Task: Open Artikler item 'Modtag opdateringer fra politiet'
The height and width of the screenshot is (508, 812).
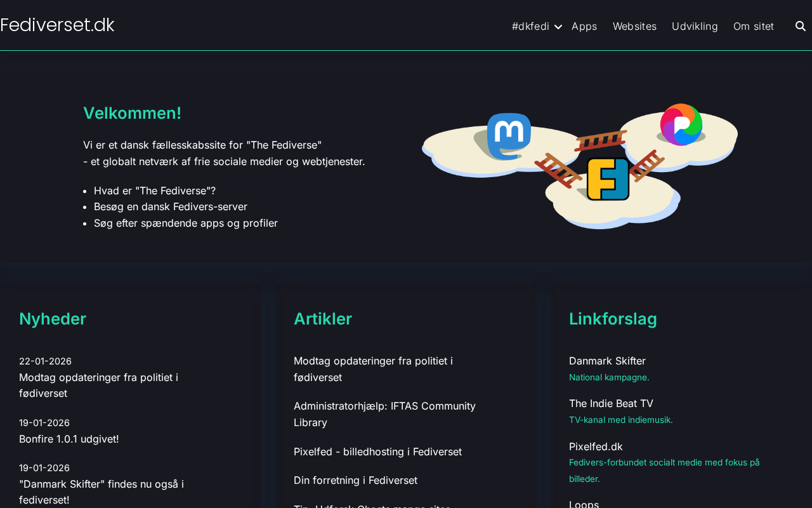Action: [373, 369]
